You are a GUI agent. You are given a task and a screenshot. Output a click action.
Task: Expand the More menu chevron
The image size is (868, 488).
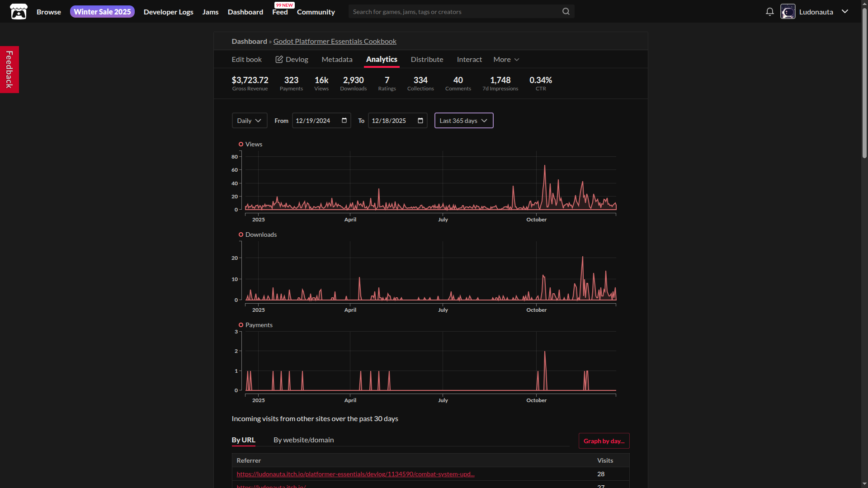[x=517, y=60]
